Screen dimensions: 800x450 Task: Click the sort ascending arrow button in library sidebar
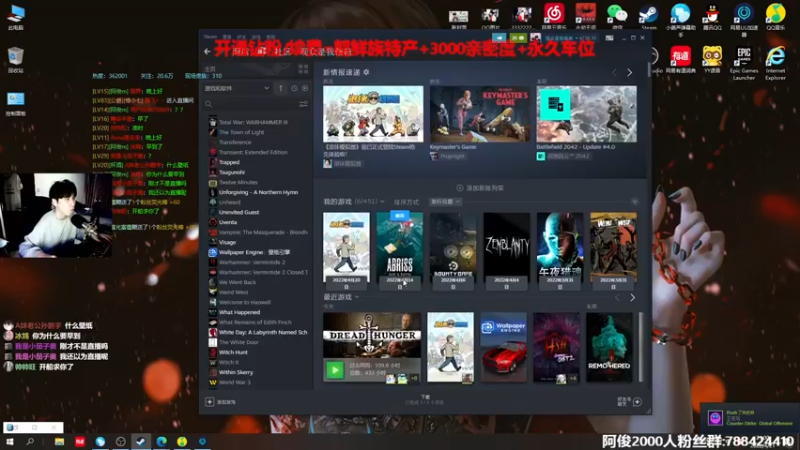(x=281, y=88)
